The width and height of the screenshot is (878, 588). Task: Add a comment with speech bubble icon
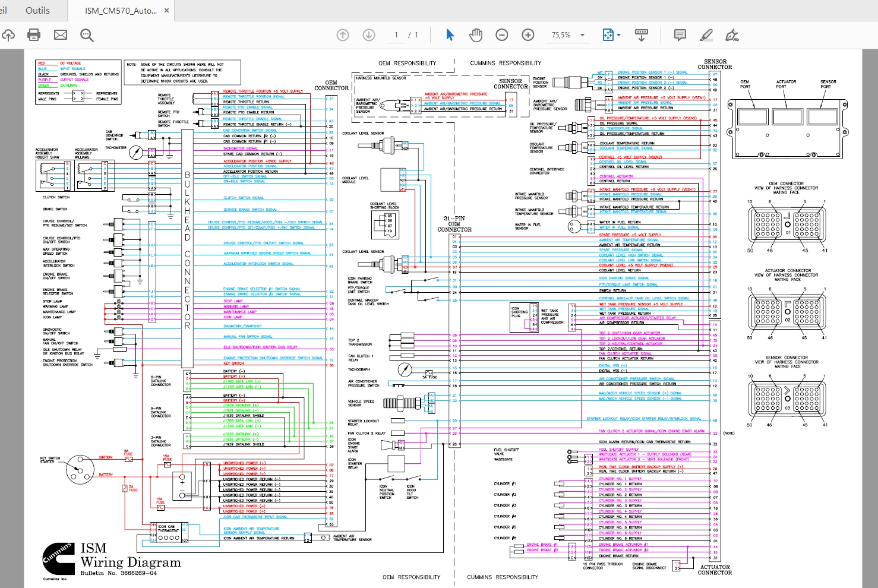pyautogui.click(x=680, y=35)
